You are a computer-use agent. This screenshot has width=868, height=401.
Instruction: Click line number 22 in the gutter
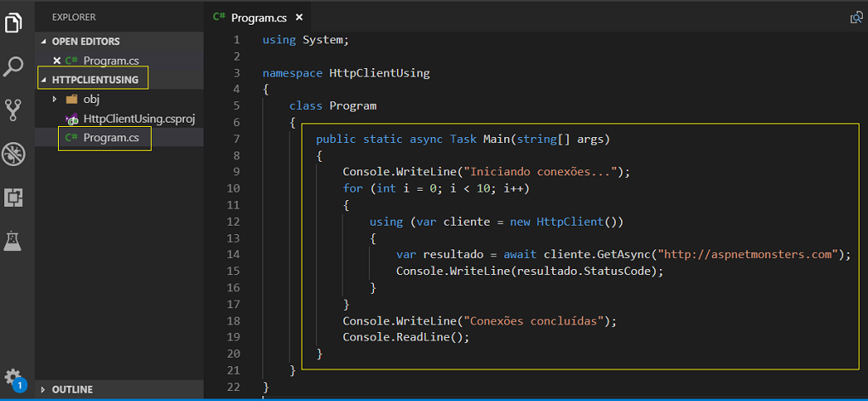[x=233, y=387]
